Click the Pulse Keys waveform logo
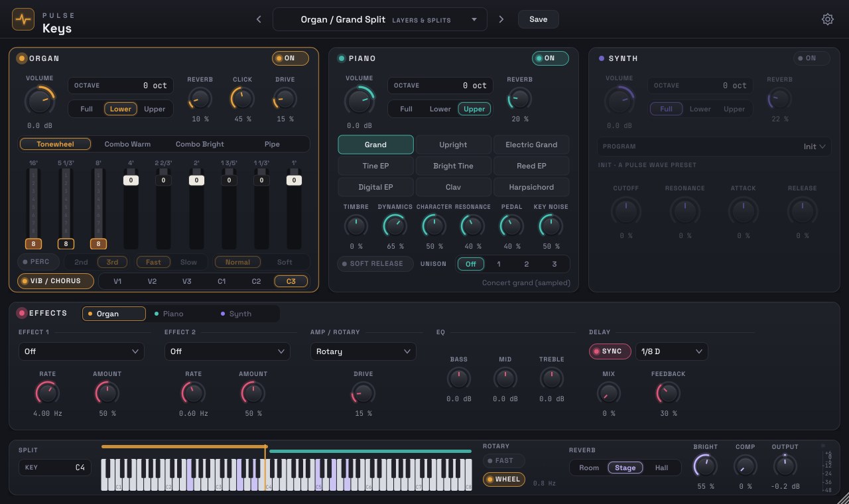Screen dimensions: 849x504 (23, 19)
